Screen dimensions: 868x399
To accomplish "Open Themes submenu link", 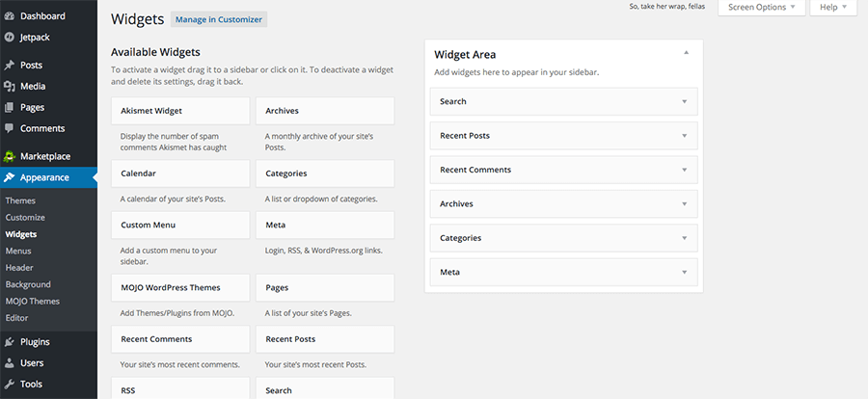I will pyautogui.click(x=20, y=200).
